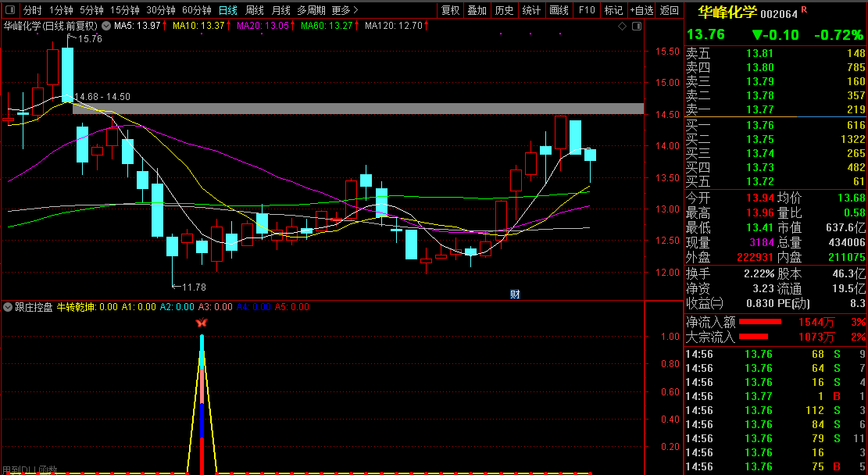868x475 pixels.
Task: Expand the 更多 periods menu
Action: click(345, 10)
